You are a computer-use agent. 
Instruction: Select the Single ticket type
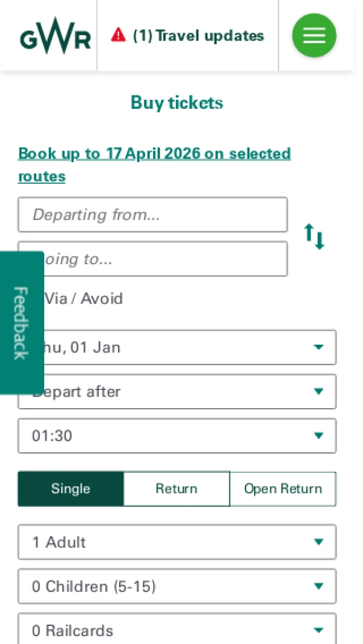point(71,489)
